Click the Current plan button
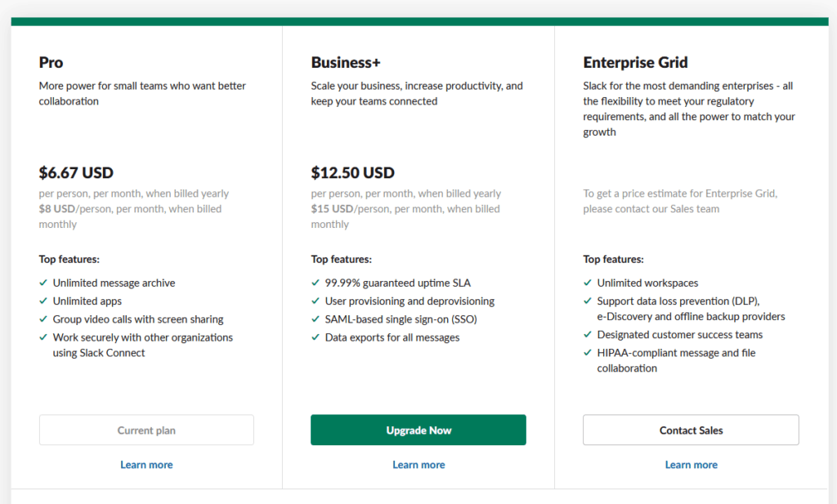This screenshot has width=837, height=504. [146, 430]
